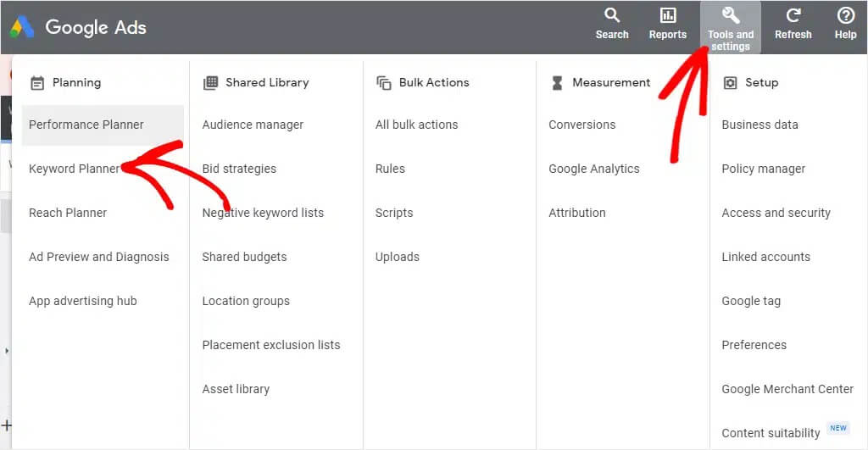Click the Bulk Actions copy icon
868x450 pixels.
(384, 83)
